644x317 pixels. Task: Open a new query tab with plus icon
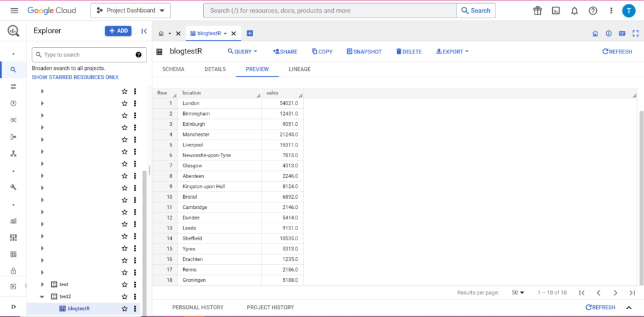[x=250, y=33]
